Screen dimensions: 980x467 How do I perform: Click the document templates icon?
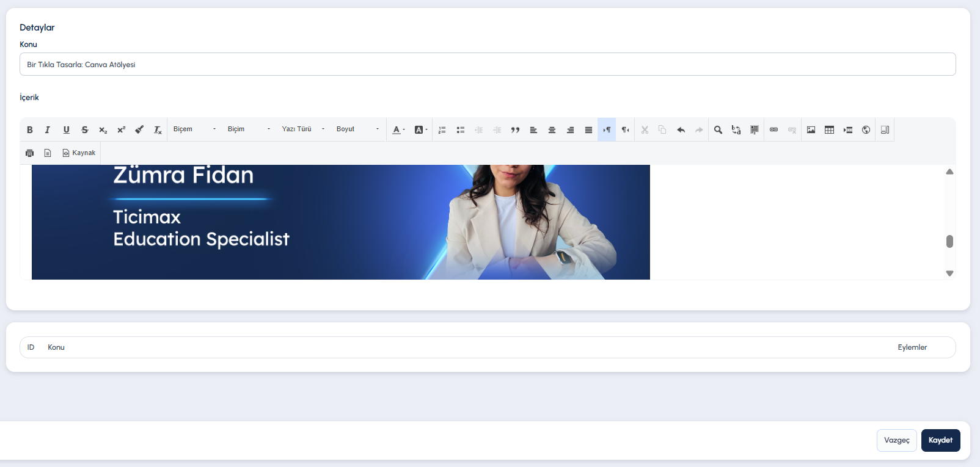pyautogui.click(x=48, y=153)
